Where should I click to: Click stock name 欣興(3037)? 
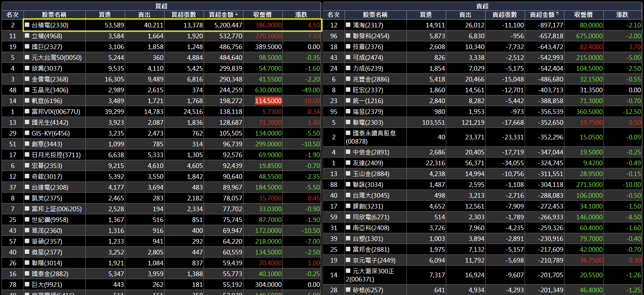(47, 68)
